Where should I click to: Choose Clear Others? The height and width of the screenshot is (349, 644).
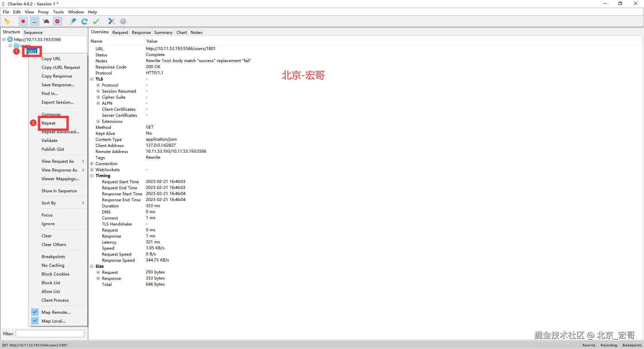(x=54, y=245)
